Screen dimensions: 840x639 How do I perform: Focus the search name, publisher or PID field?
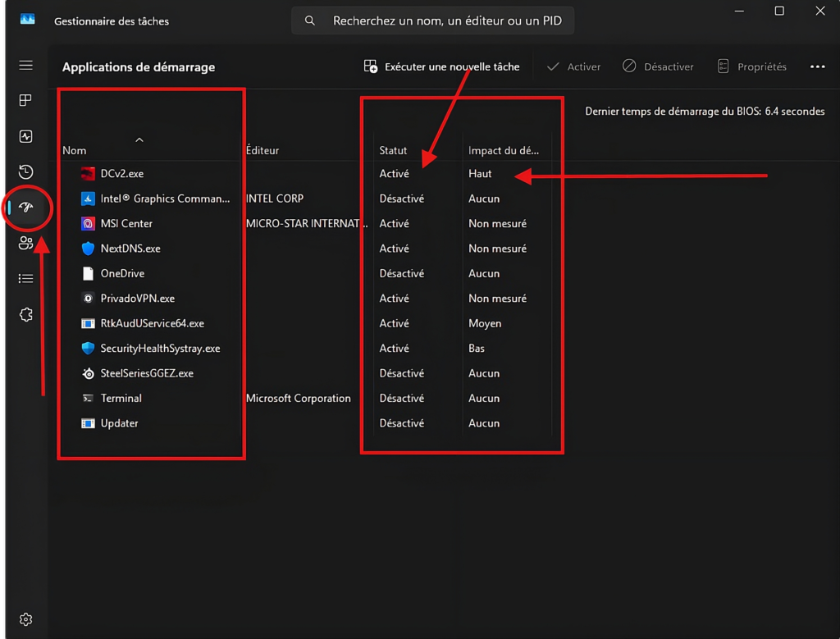click(x=433, y=21)
